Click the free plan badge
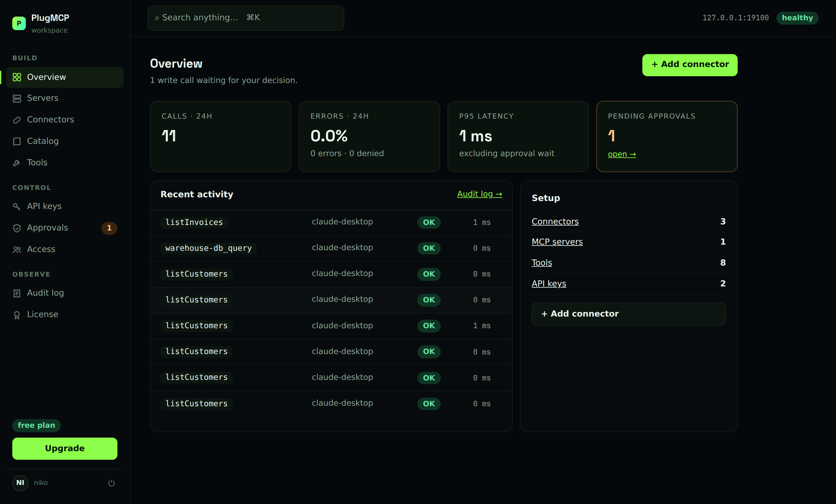 tap(36, 425)
